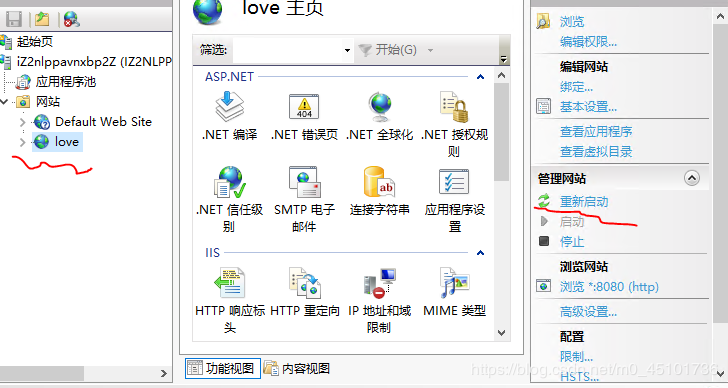Switch to 功能视图 tab

(222, 369)
